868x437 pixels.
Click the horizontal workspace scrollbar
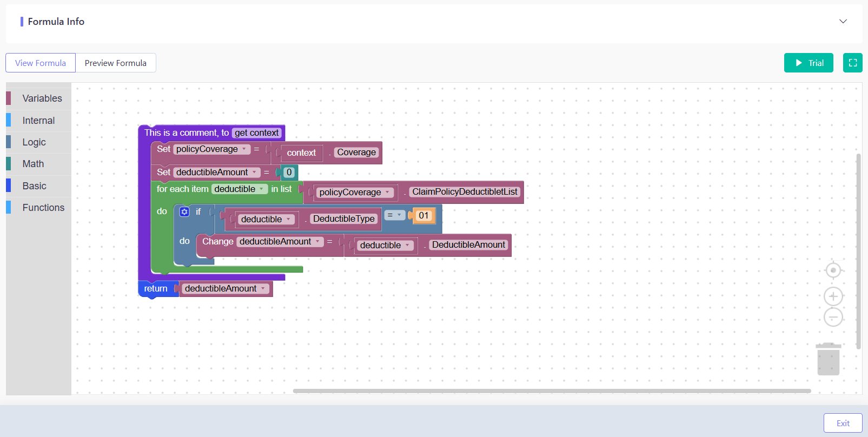click(552, 390)
